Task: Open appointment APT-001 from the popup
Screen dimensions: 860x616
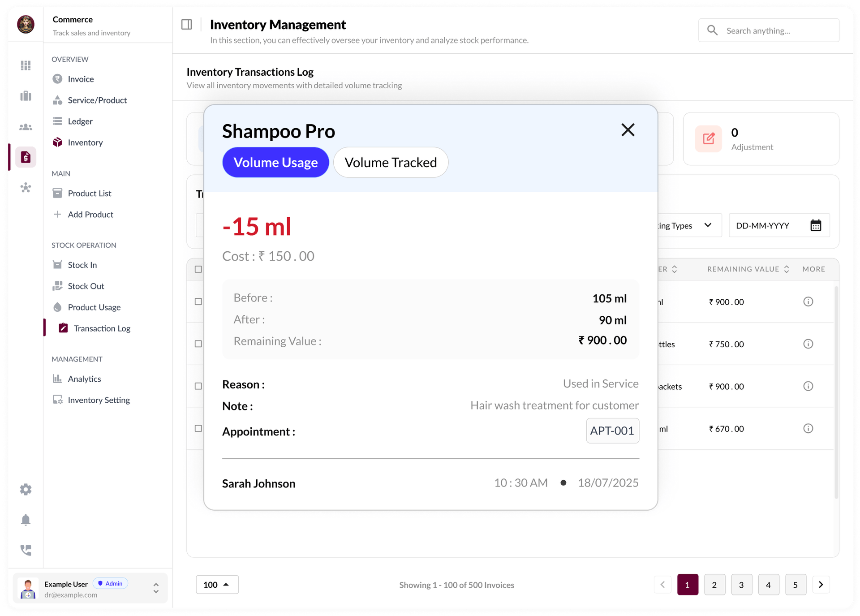Action: point(612,431)
